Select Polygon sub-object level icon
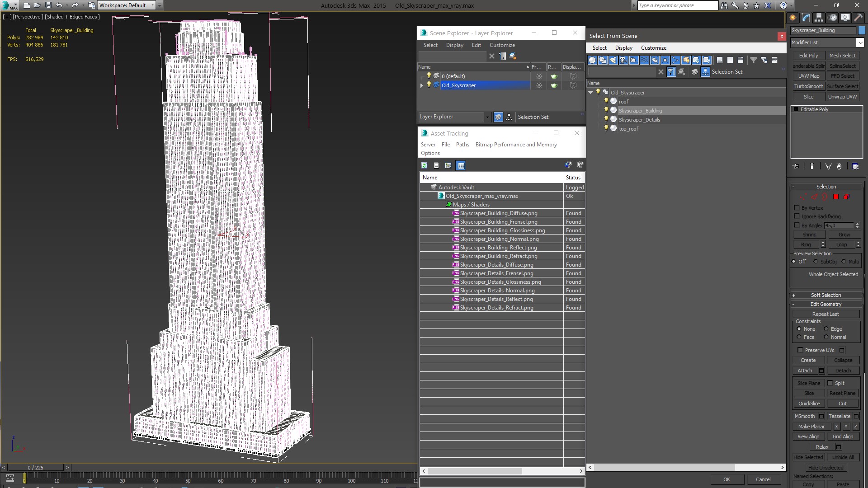 pyautogui.click(x=836, y=197)
